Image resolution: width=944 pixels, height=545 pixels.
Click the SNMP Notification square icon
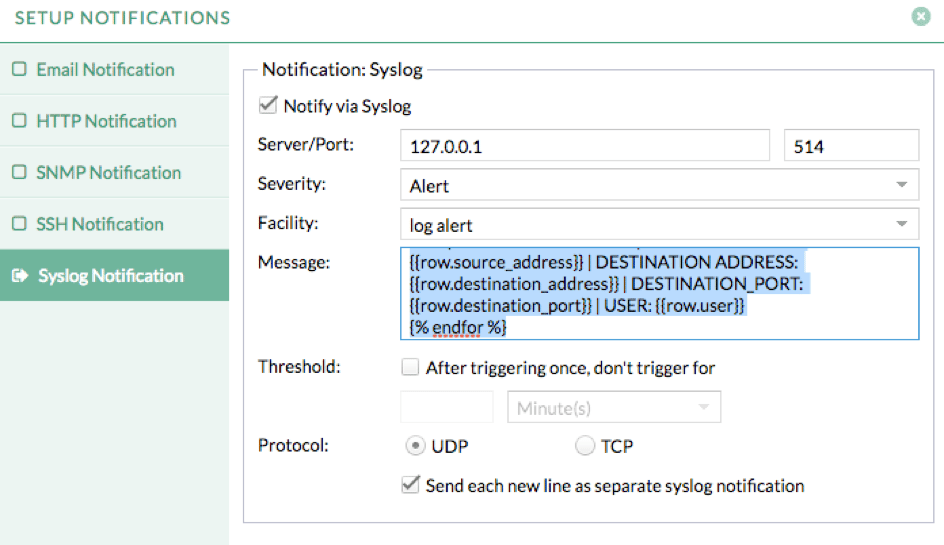pyautogui.click(x=19, y=173)
